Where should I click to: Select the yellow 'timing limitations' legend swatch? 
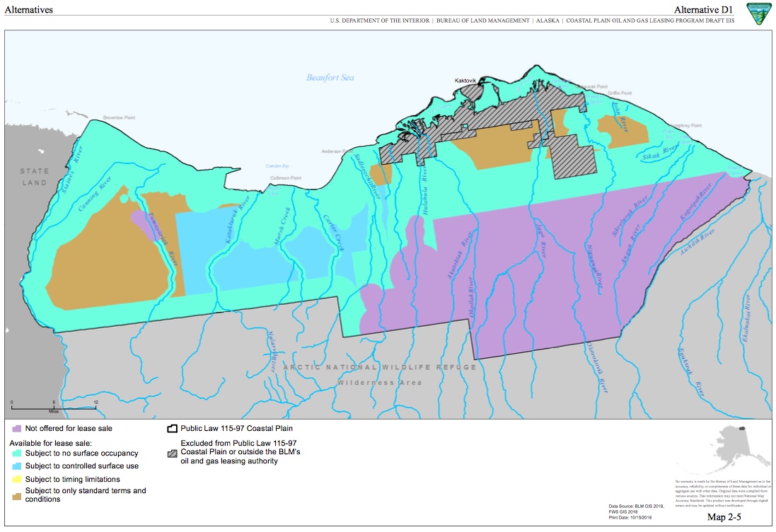pos(16,479)
